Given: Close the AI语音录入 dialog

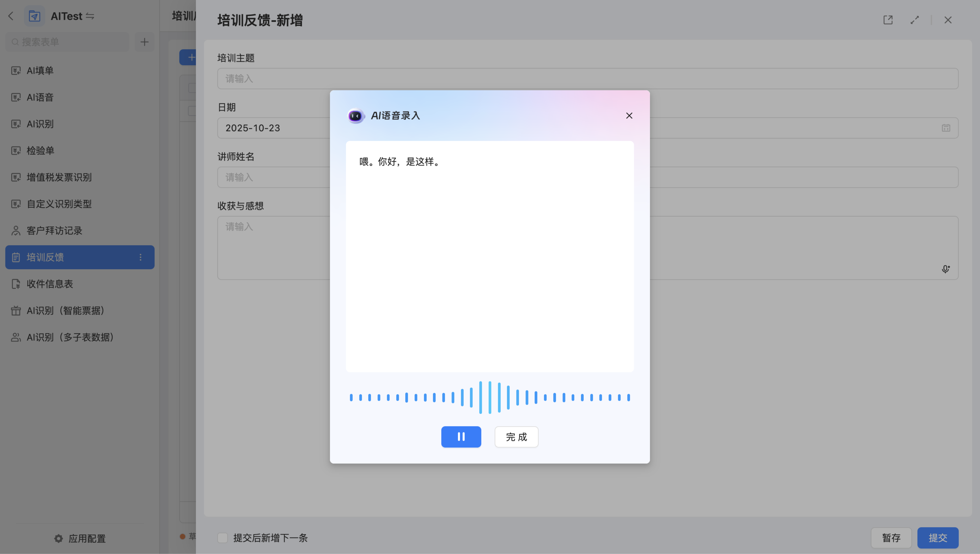Looking at the screenshot, I should 629,116.
